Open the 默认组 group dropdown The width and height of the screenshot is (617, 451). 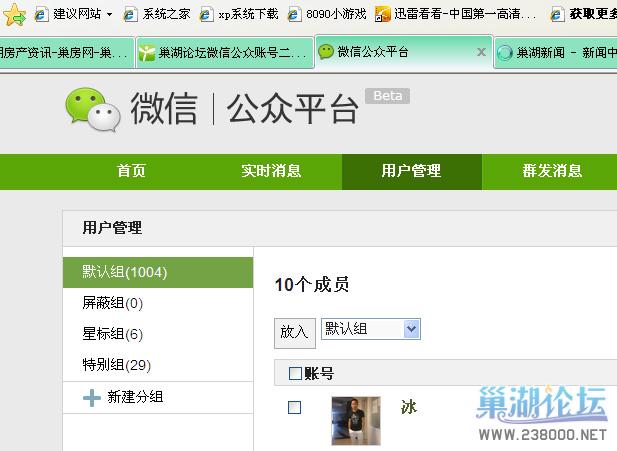pyautogui.click(x=371, y=329)
